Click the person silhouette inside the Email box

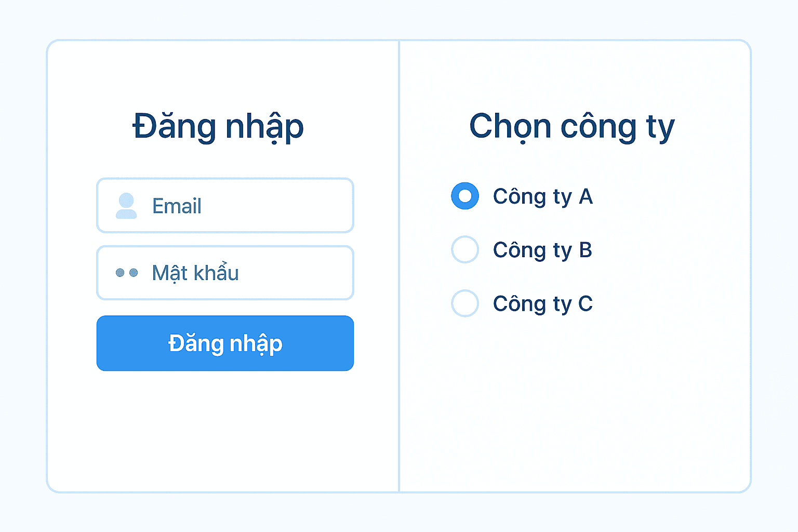[125, 206]
